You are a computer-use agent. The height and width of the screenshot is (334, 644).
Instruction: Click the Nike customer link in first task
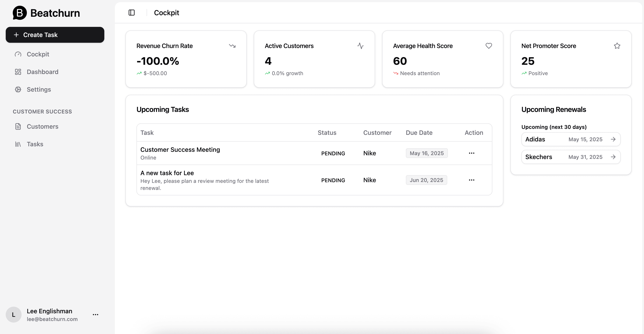370,153
